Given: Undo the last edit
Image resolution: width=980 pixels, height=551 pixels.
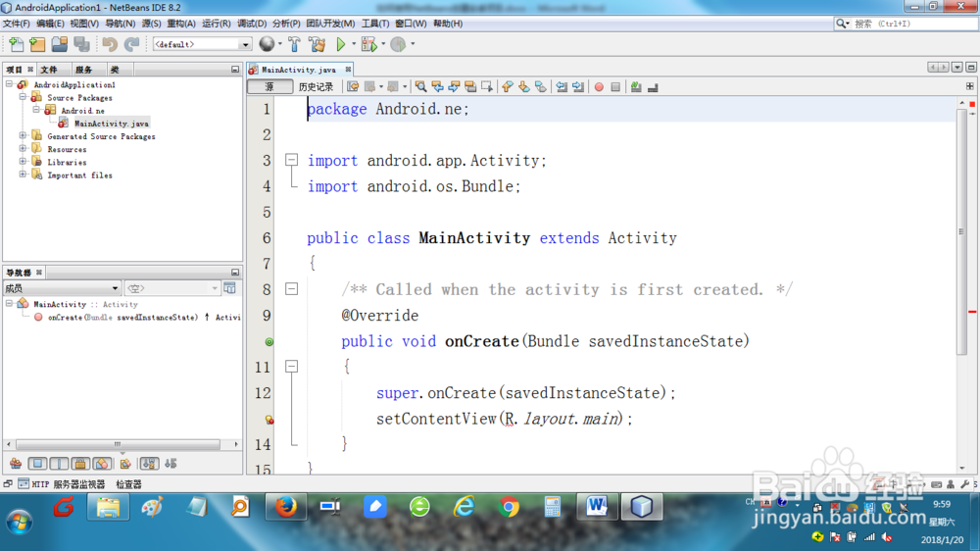Looking at the screenshot, I should [x=110, y=44].
